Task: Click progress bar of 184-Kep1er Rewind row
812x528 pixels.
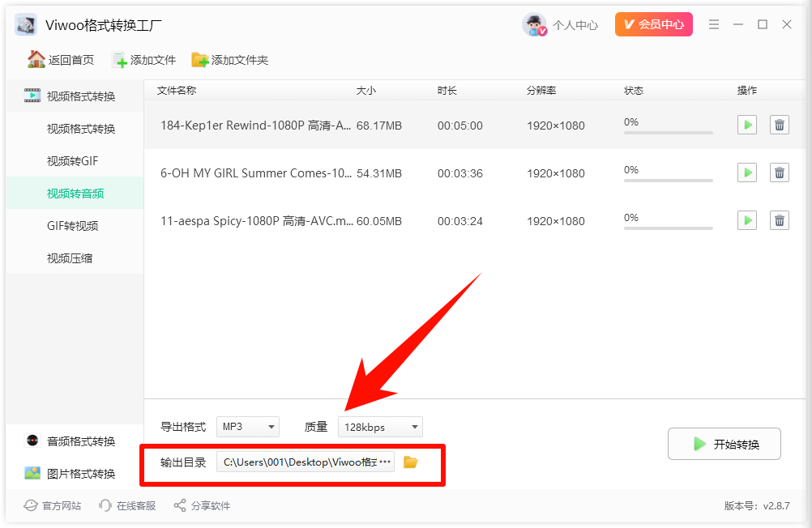Action: (x=668, y=133)
